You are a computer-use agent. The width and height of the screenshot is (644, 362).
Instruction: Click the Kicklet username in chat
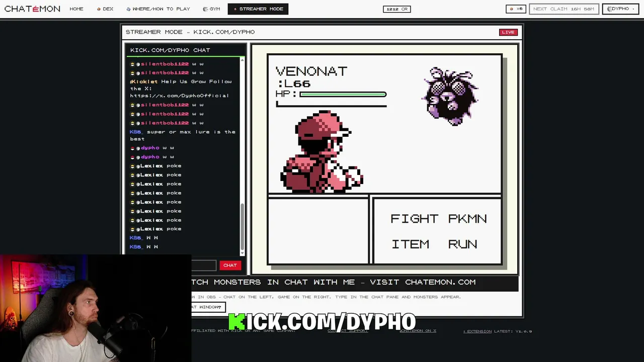144,81
